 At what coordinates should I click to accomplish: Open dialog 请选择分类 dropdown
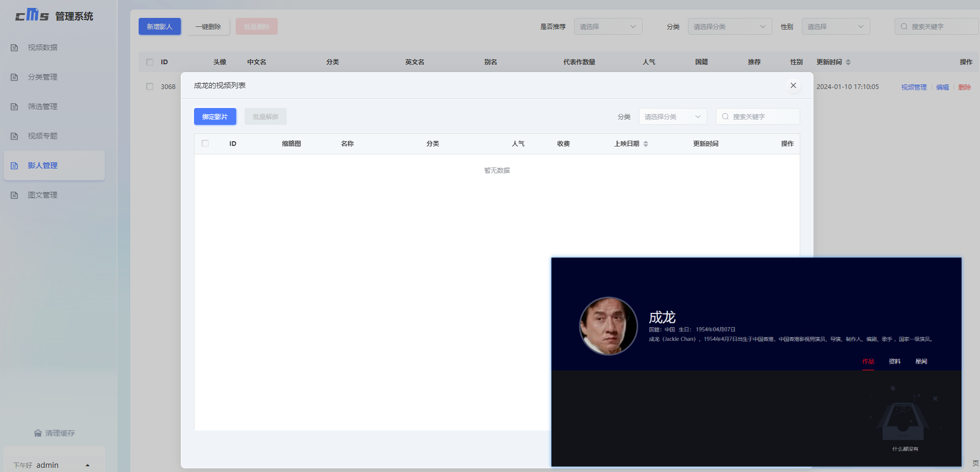click(673, 116)
